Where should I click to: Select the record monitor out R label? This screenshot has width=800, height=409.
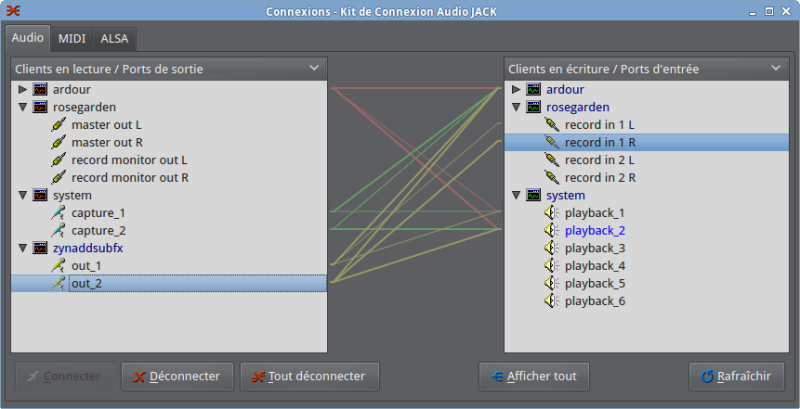point(130,177)
